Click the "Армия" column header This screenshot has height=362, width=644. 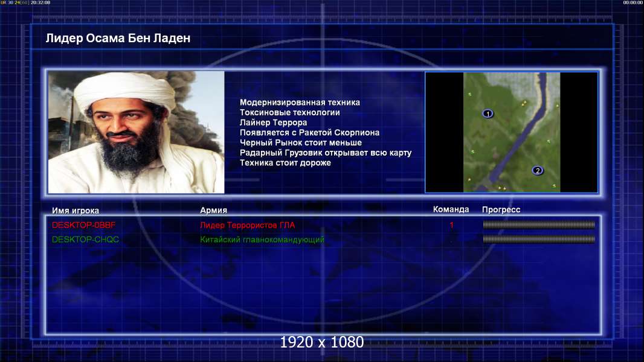point(214,211)
